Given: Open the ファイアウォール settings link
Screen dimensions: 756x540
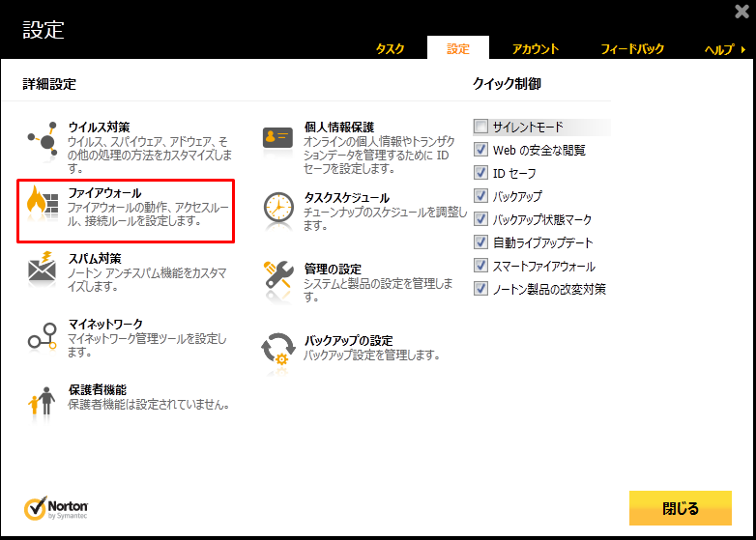Looking at the screenshot, I should pyautogui.click(x=104, y=193).
